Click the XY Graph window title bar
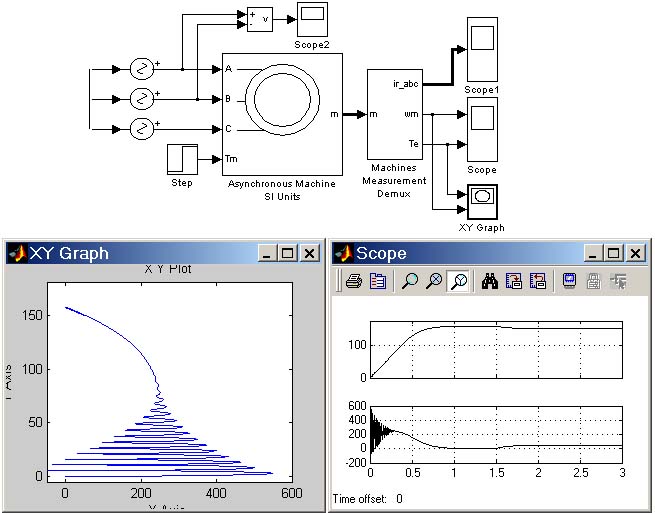Screen dimensions: 655x515 [163, 253]
